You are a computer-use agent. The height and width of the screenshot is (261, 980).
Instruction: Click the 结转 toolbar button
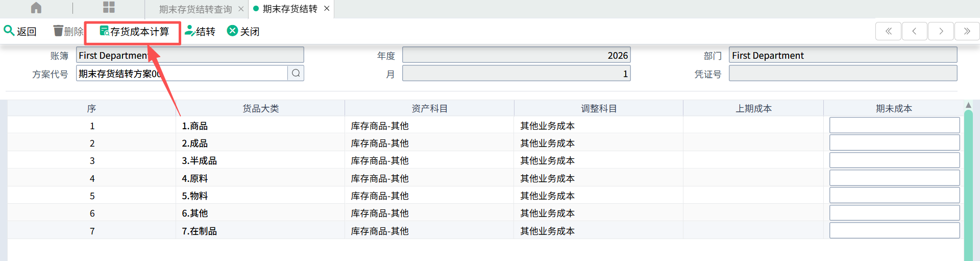point(200,32)
